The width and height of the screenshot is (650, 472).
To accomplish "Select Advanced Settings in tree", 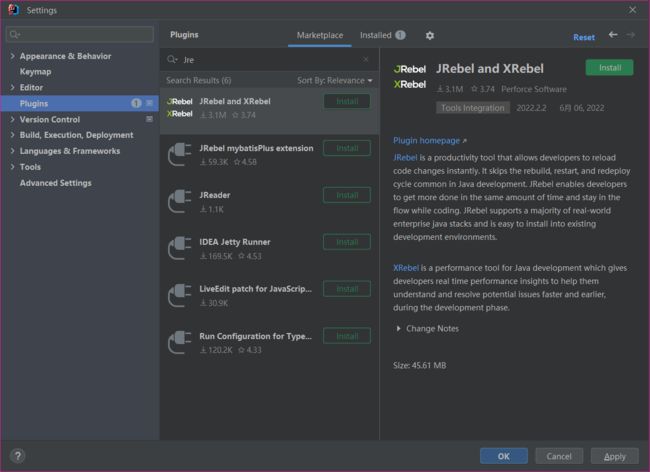I will [56, 183].
